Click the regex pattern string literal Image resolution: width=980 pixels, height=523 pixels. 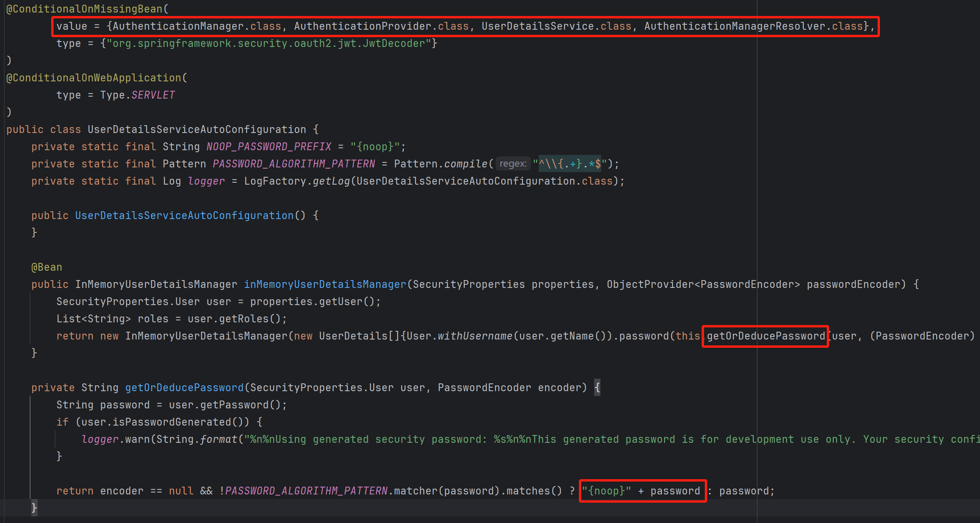point(570,164)
